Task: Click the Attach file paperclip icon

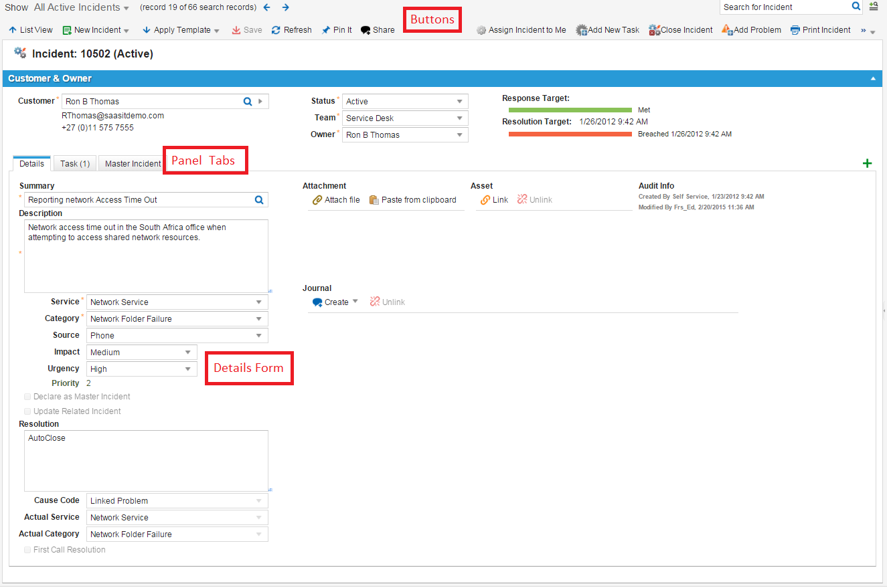Action: (x=317, y=200)
